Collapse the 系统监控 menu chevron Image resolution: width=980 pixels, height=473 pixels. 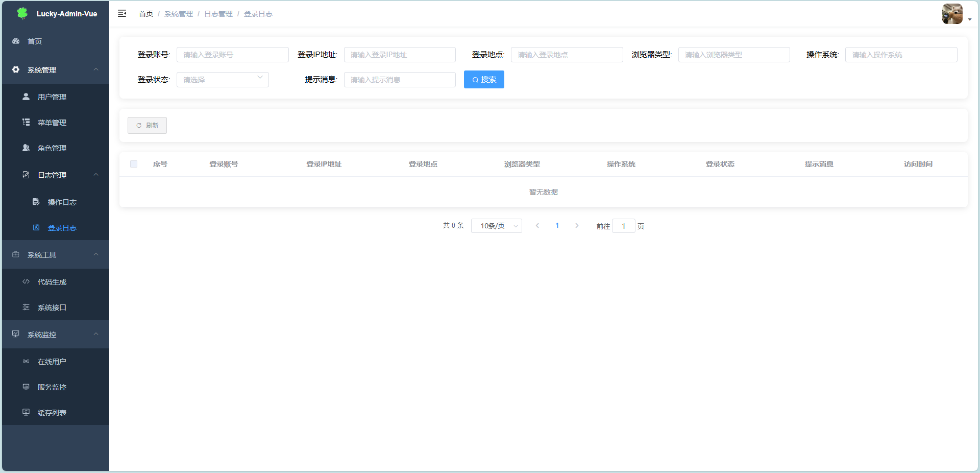(96, 334)
